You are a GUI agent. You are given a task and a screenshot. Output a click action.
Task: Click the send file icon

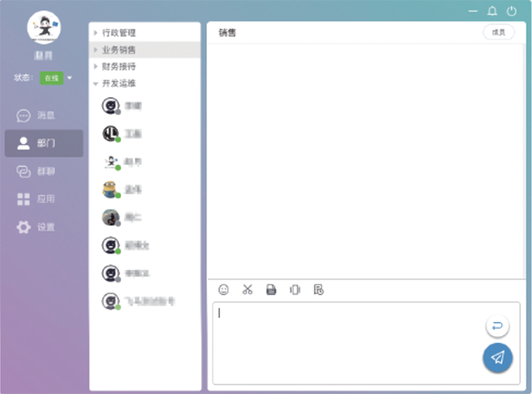(x=271, y=289)
